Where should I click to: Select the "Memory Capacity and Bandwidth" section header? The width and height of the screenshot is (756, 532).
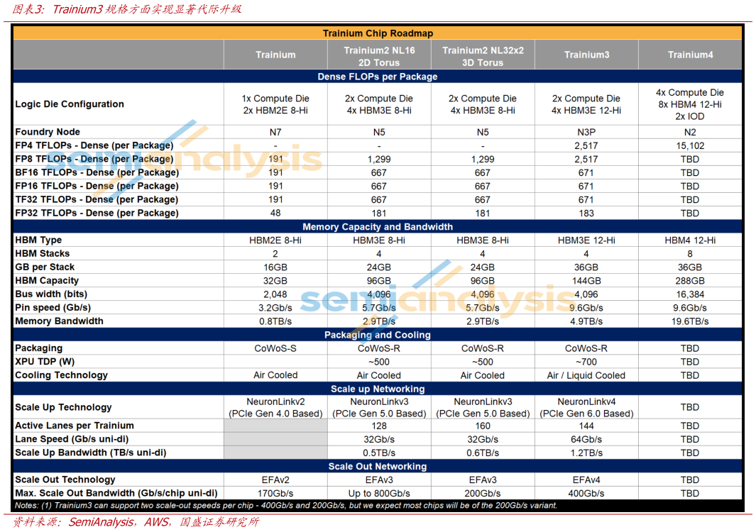point(378,227)
